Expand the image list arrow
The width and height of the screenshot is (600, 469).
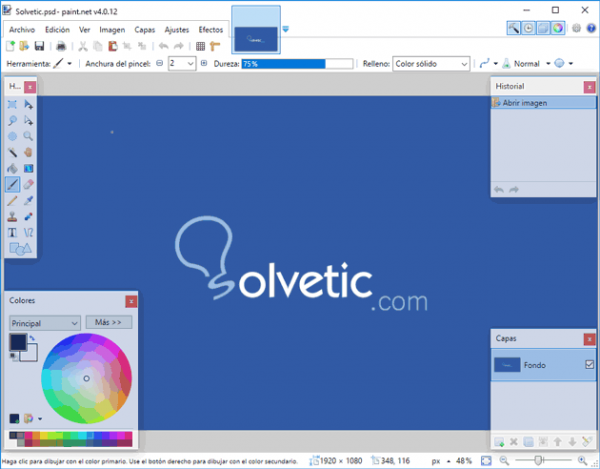(285, 29)
